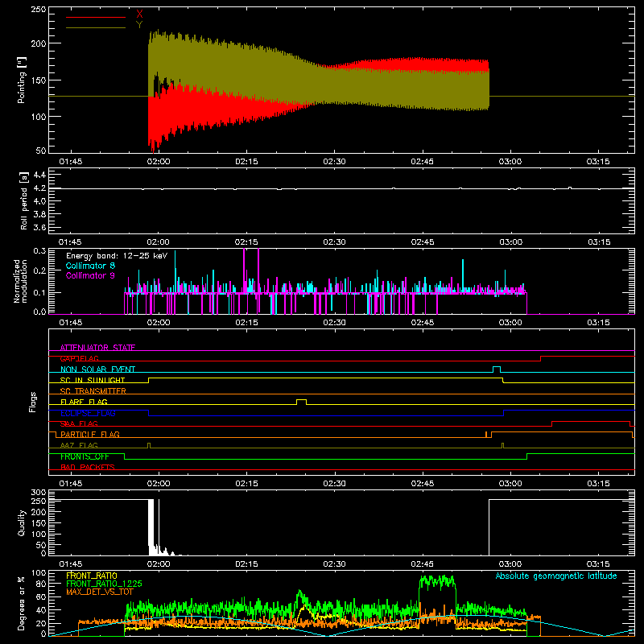
Task: Click the "Flags" vertical axis title
Action: 33,402
